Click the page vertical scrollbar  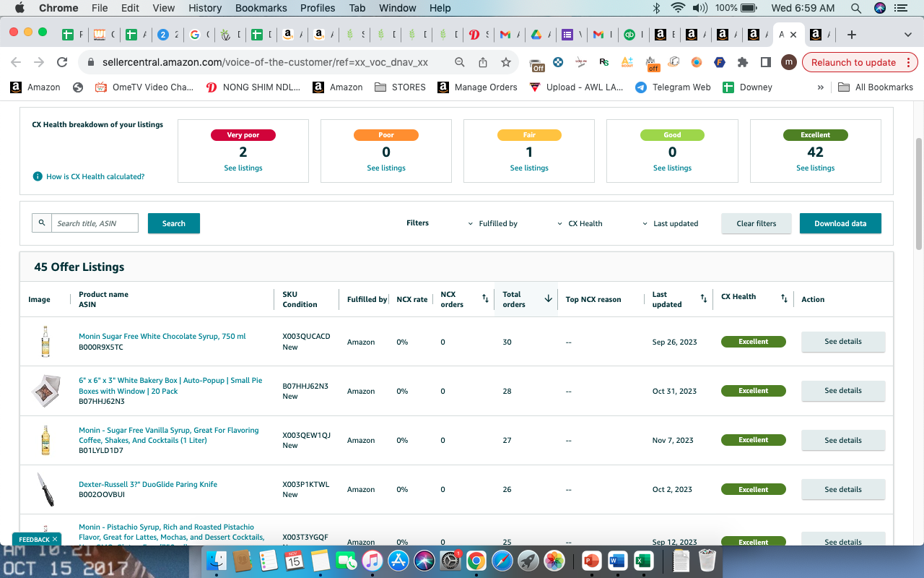tap(919, 194)
